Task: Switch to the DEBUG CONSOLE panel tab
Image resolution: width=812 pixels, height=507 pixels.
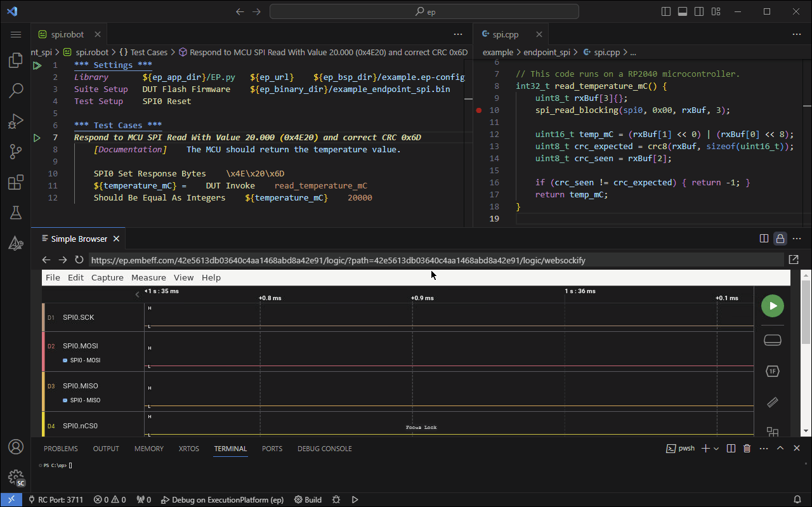Action: [x=324, y=449]
